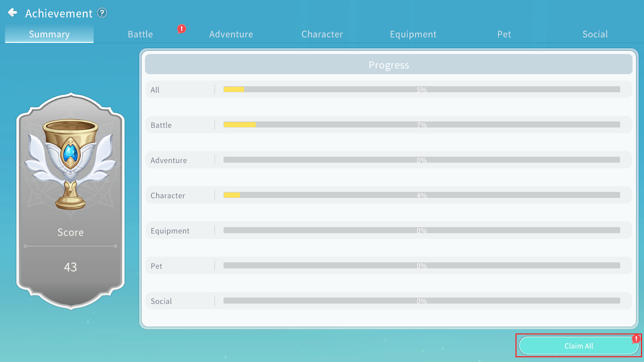The width and height of the screenshot is (644, 362).
Task: Select the Pet progress row label
Action: coord(157,266)
